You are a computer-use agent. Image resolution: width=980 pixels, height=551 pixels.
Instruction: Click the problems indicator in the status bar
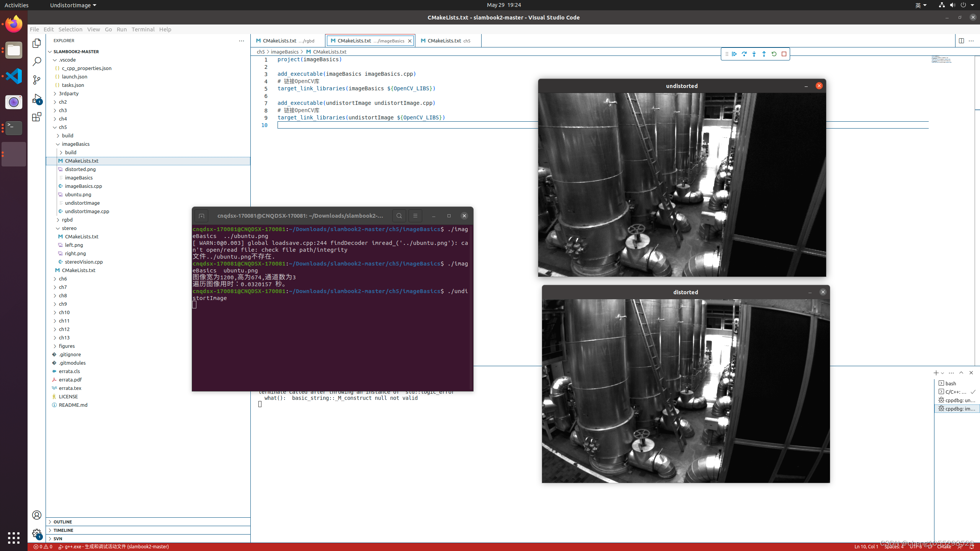coord(43,546)
